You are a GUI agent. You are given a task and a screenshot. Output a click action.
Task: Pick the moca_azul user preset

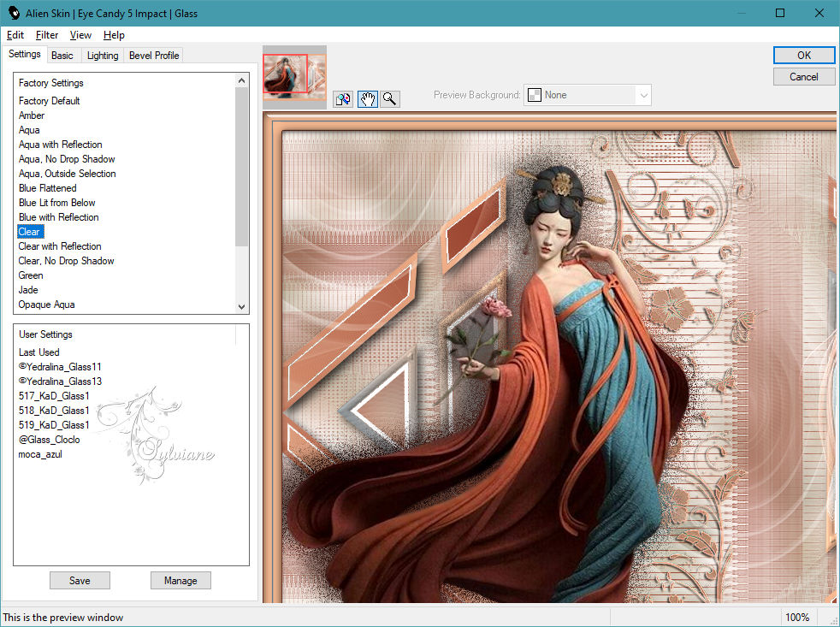pos(40,454)
